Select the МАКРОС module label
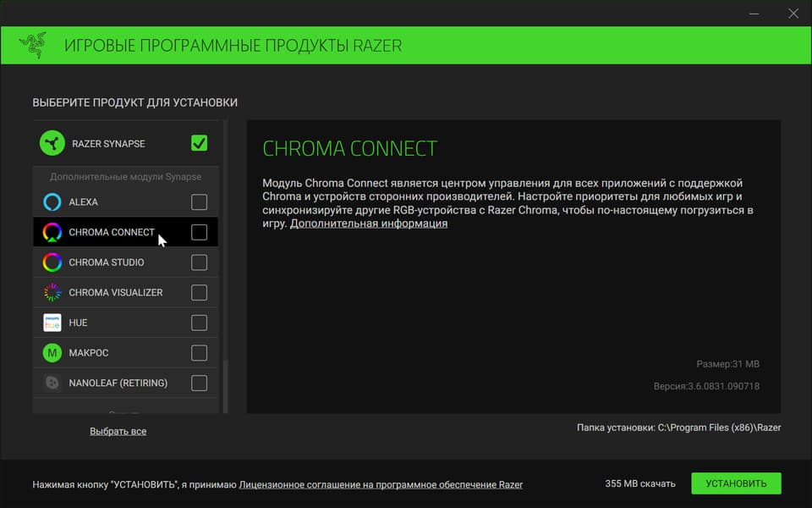This screenshot has width=812, height=508. [x=89, y=352]
